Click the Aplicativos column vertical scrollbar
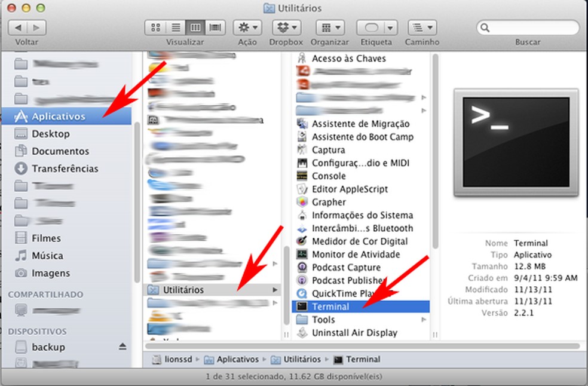The height and width of the screenshot is (386, 588). 287,285
